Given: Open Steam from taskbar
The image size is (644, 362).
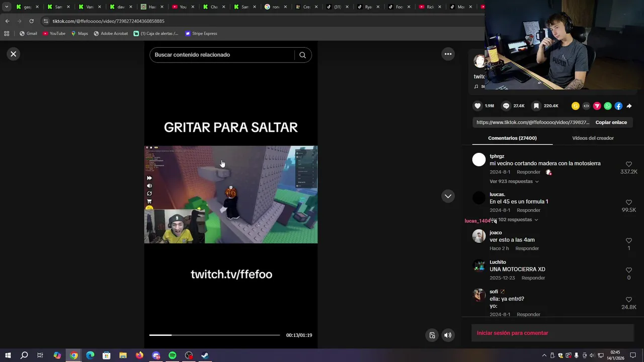Looking at the screenshot, I should [205, 355].
